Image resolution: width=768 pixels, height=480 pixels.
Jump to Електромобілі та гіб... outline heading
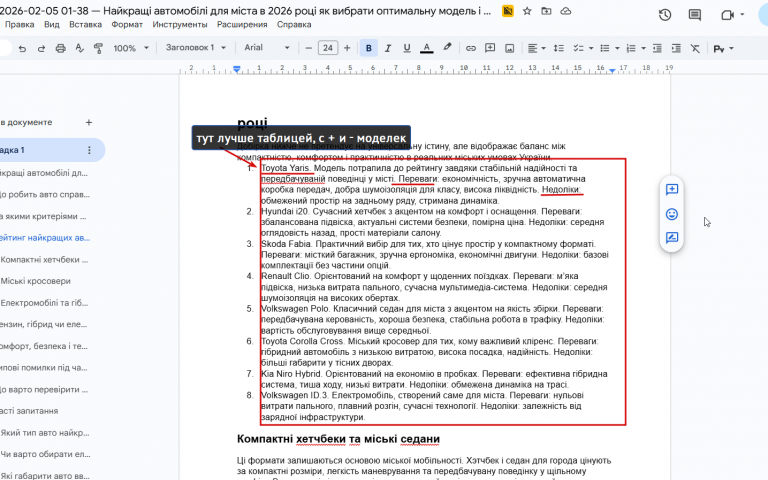[45, 303]
